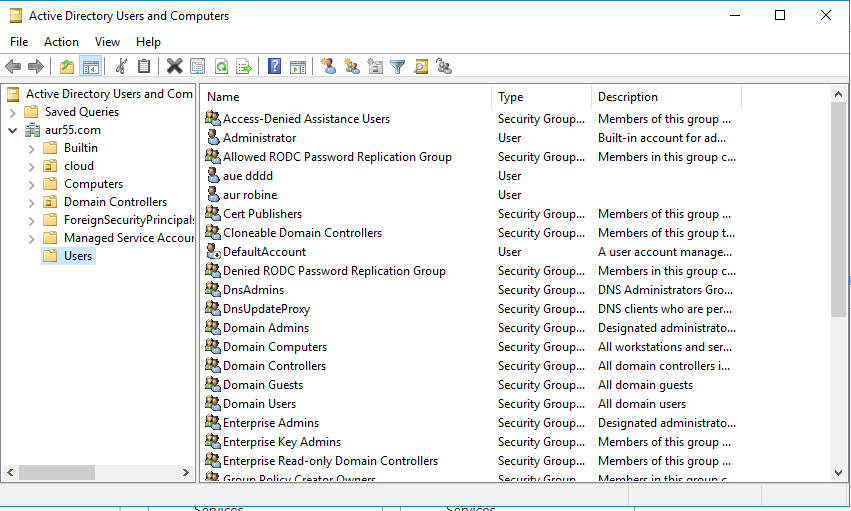Toggle Show/Hide Console Tree icon
Image resolution: width=851 pixels, height=511 pixels.
[x=91, y=67]
